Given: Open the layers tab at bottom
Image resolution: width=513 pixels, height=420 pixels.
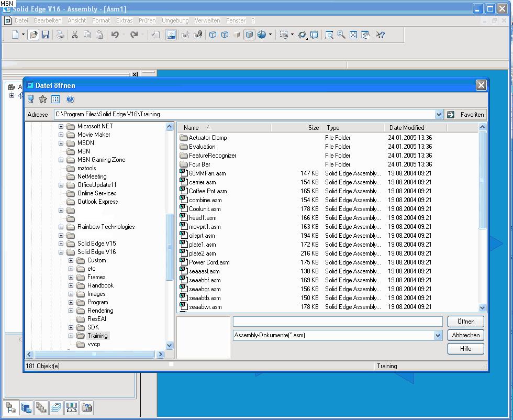Looking at the screenshot, I should point(57,407).
